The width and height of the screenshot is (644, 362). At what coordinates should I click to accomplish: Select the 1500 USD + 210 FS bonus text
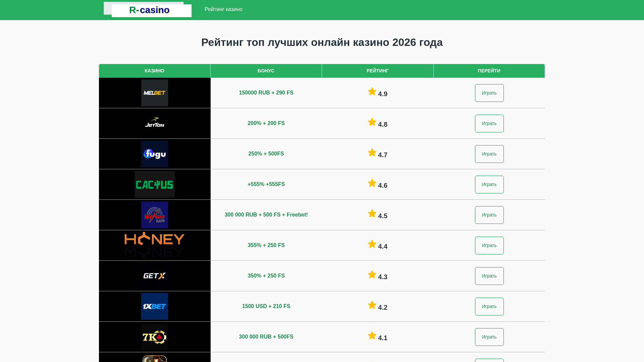click(x=266, y=306)
